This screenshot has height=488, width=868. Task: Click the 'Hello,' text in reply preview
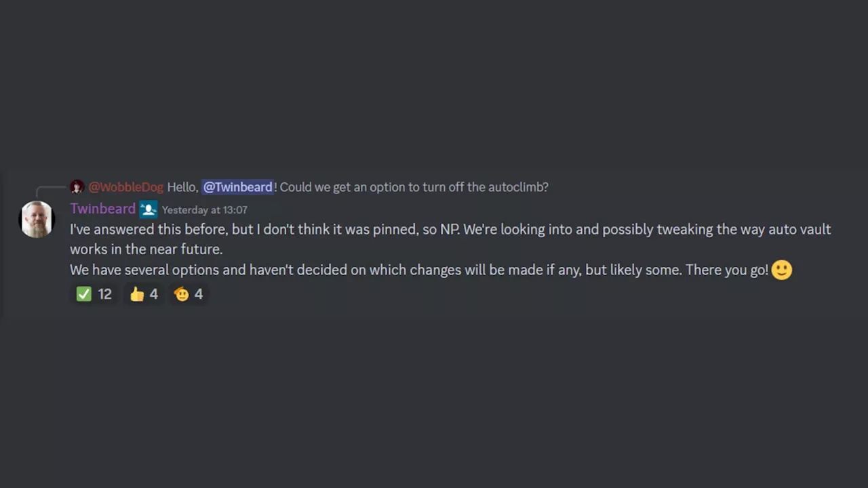[x=182, y=187]
